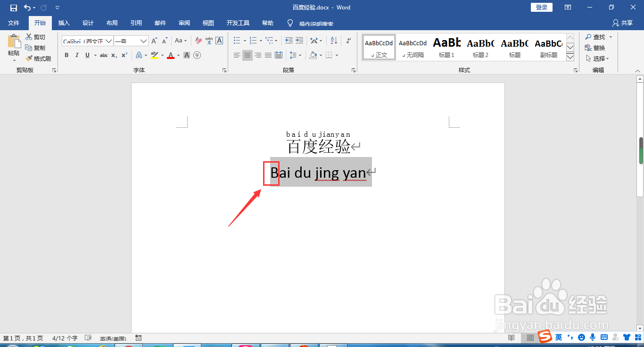This screenshot has width=644, height=347.
Task: Toggle subscript formatting
Action: click(114, 55)
